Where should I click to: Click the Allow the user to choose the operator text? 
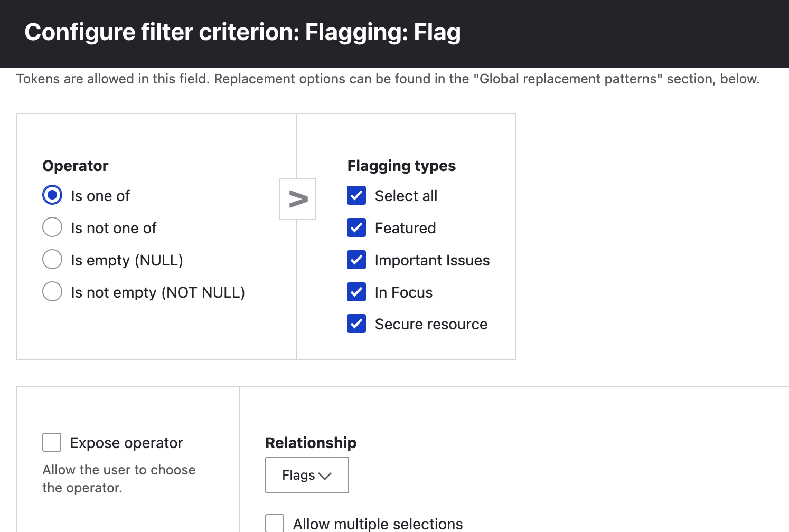[118, 478]
